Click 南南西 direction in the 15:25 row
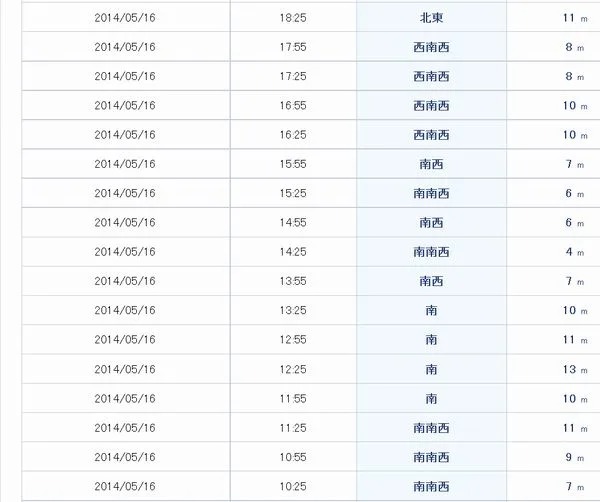Viewport: 600px width, 502px height. [431, 193]
